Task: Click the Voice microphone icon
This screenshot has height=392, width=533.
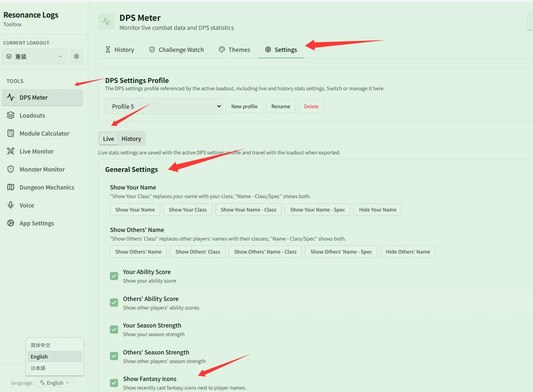Action: click(x=11, y=205)
